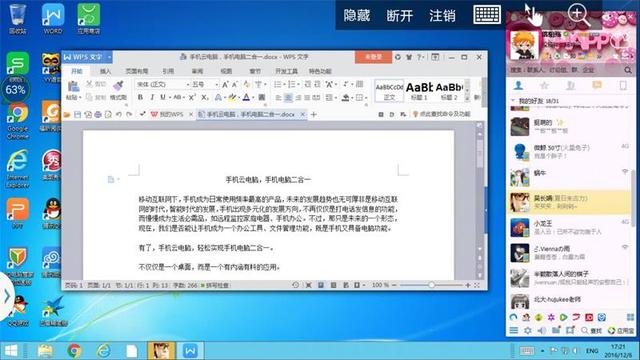Add a new document tab with plus
640x360 pixels.
[x=313, y=115]
